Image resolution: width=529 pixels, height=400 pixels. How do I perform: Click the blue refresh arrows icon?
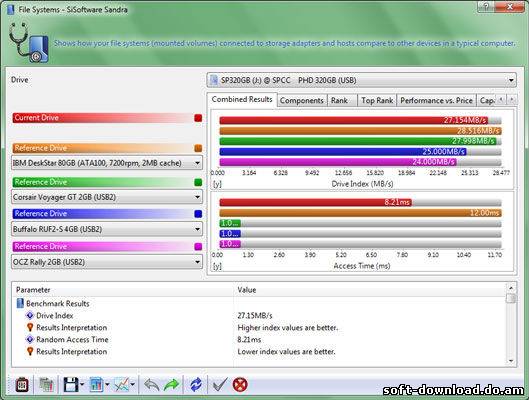(196, 384)
